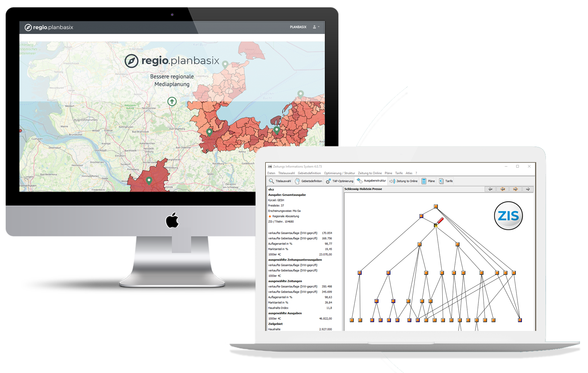
Task: Select the top root node in tree diagram
Action: (x=436, y=206)
